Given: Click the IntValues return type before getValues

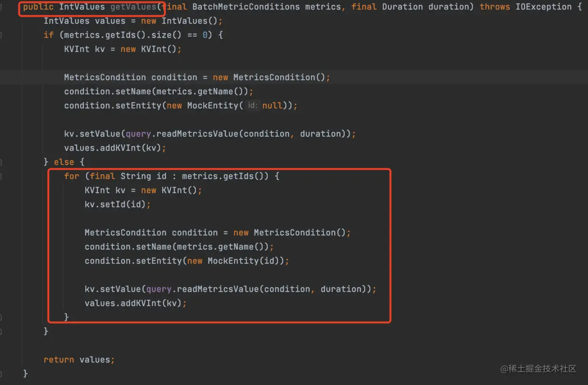Looking at the screenshot, I should coord(82,7).
